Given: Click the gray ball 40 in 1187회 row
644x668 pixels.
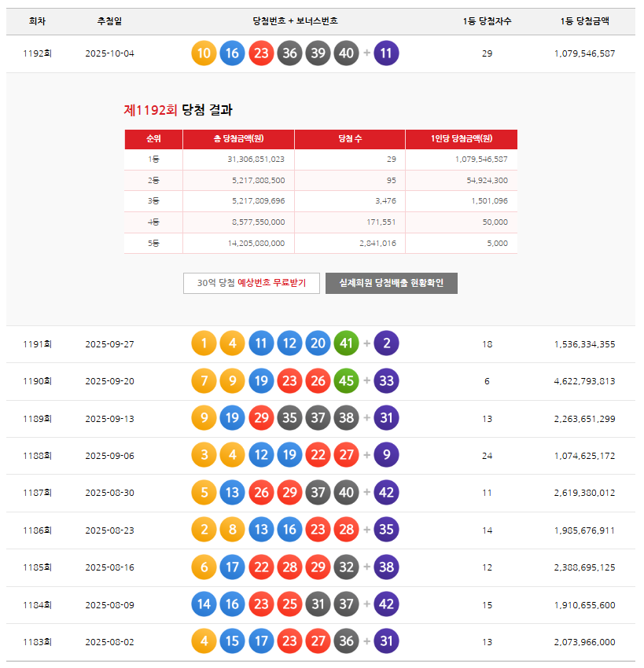Looking at the screenshot, I should coord(347,493).
